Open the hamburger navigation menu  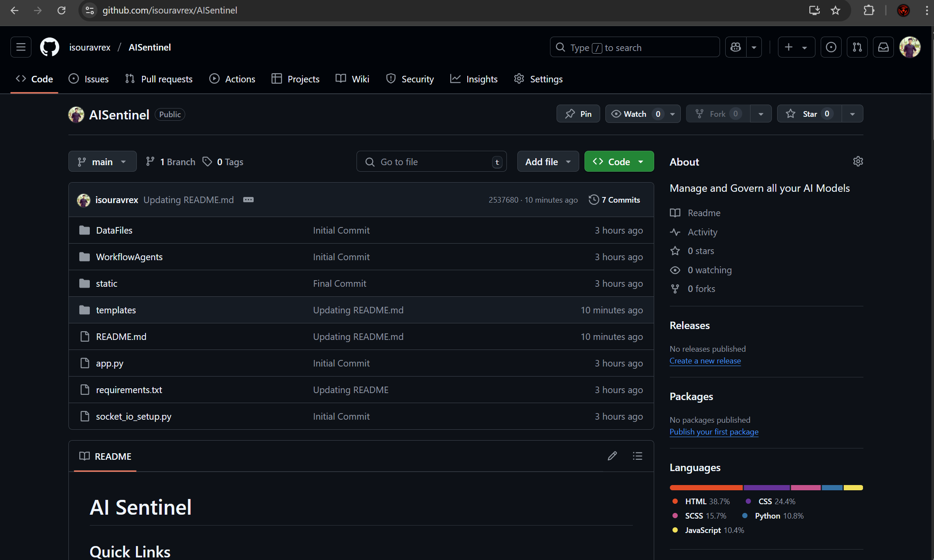21,47
